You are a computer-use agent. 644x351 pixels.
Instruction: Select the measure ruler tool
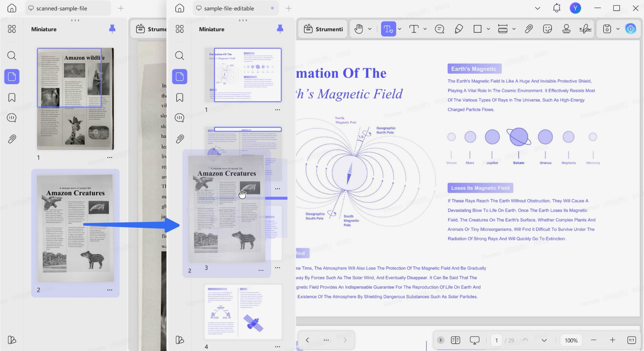tap(503, 29)
